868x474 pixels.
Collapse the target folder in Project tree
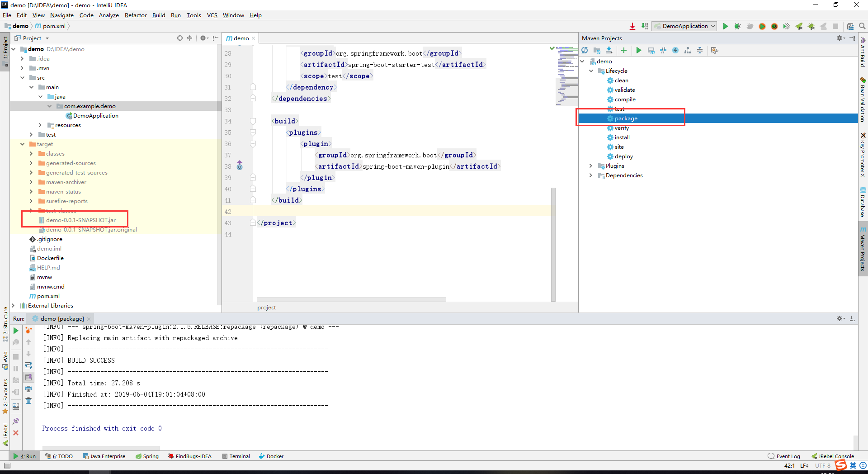(x=22, y=144)
